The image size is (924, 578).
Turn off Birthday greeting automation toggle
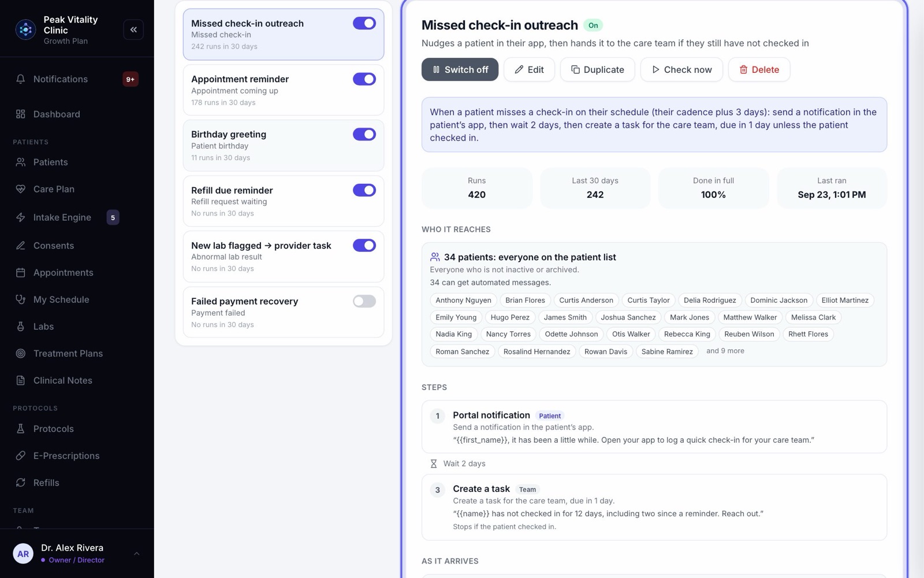coord(364,134)
